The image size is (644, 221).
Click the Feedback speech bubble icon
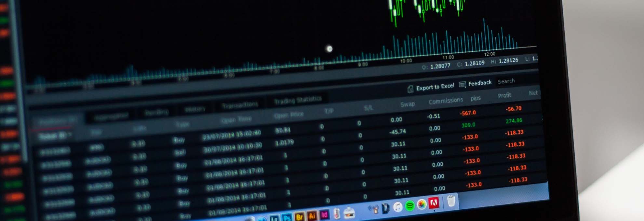[x=462, y=85]
